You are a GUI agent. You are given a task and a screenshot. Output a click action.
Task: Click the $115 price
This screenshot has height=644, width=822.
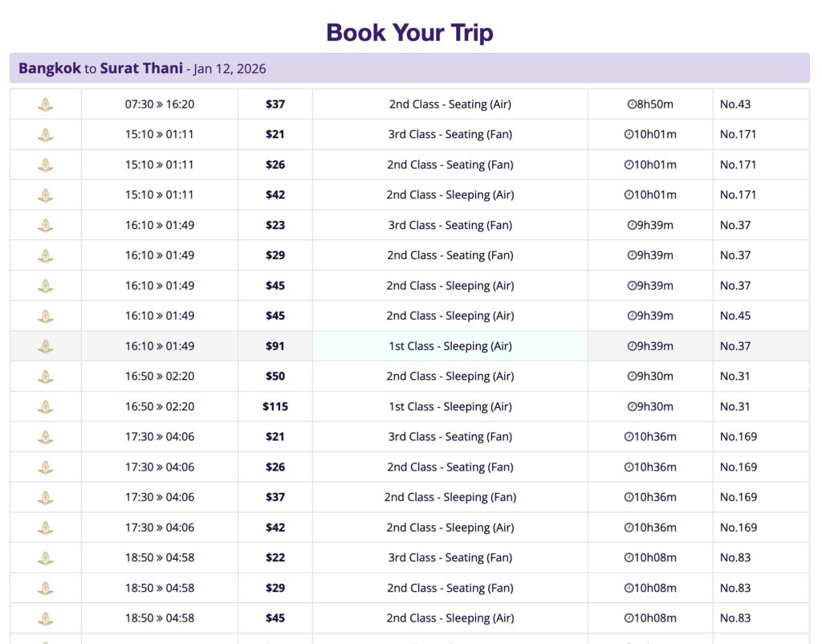click(275, 406)
